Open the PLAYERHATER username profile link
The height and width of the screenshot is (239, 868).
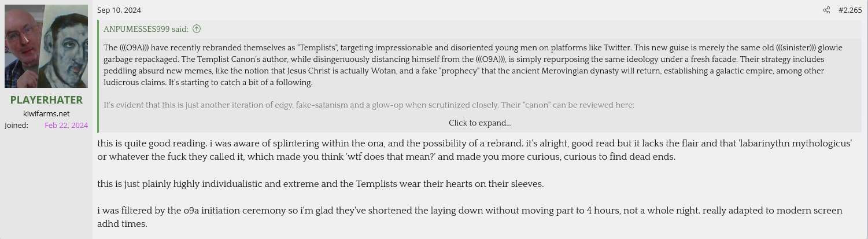tap(46, 100)
